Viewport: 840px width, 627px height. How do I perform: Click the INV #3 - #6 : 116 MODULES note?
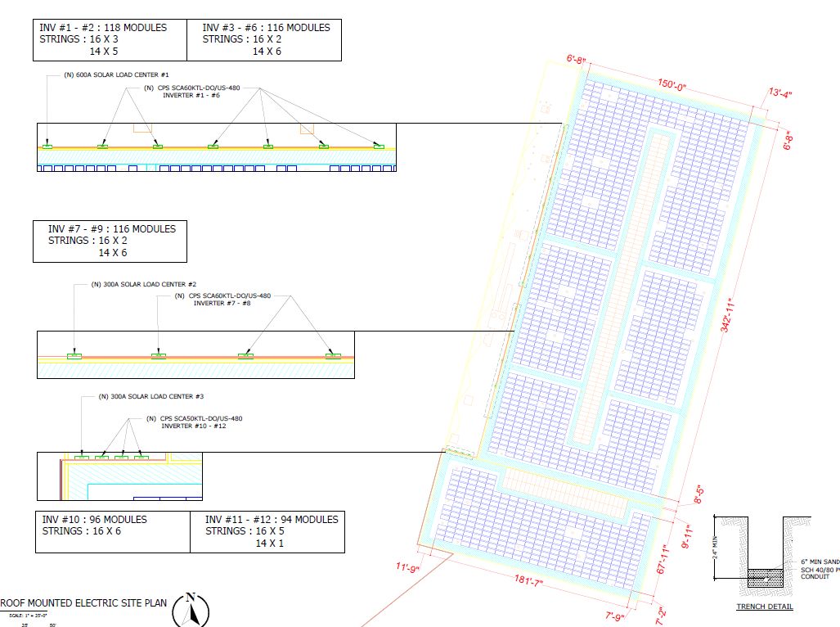[266, 28]
